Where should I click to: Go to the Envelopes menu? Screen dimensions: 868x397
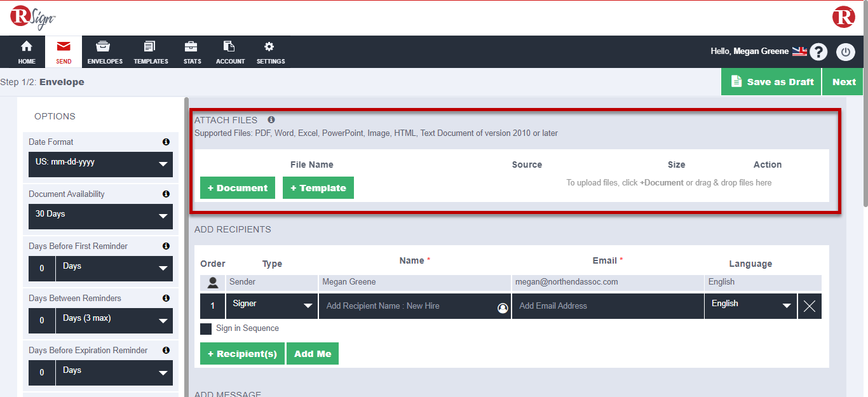tap(105, 53)
